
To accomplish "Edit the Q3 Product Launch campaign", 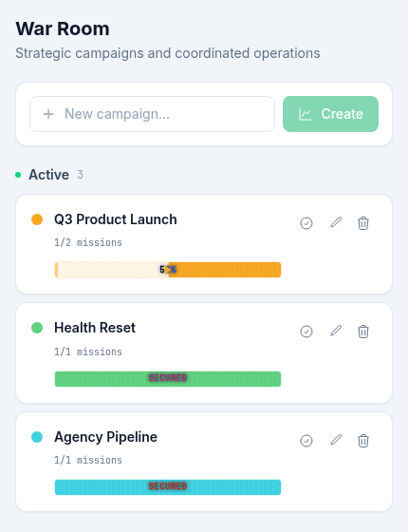I will tap(336, 222).
